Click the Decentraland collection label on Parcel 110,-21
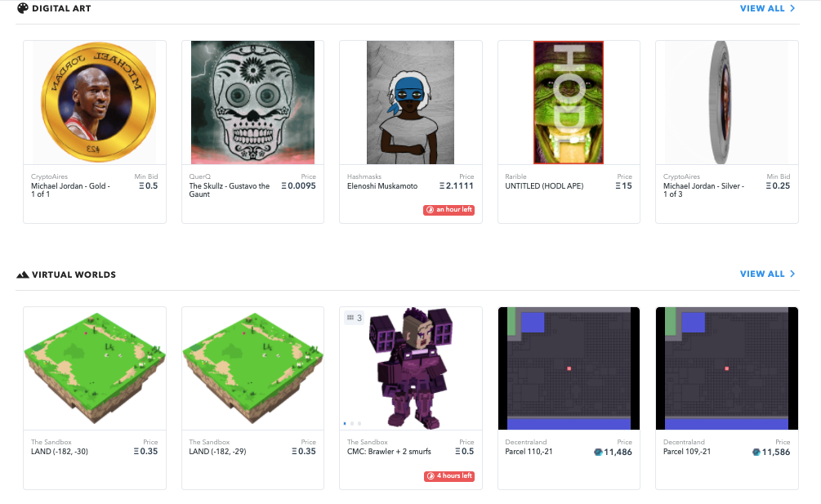This screenshot has height=504, width=821. tap(526, 442)
